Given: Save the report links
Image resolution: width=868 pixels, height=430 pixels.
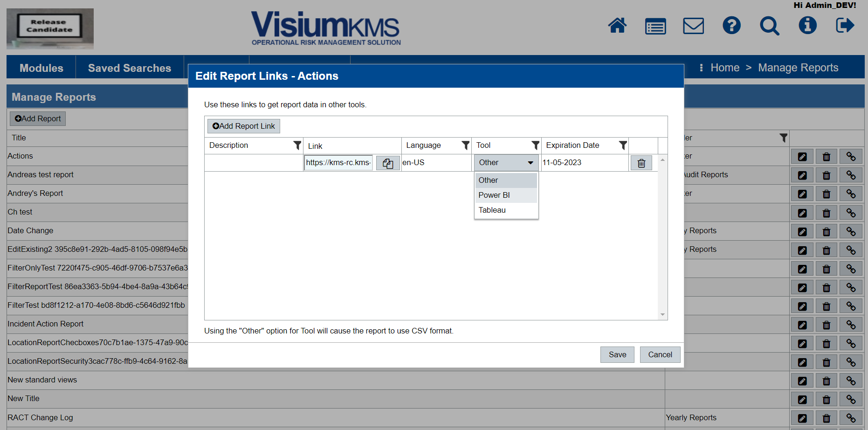Looking at the screenshot, I should point(617,354).
